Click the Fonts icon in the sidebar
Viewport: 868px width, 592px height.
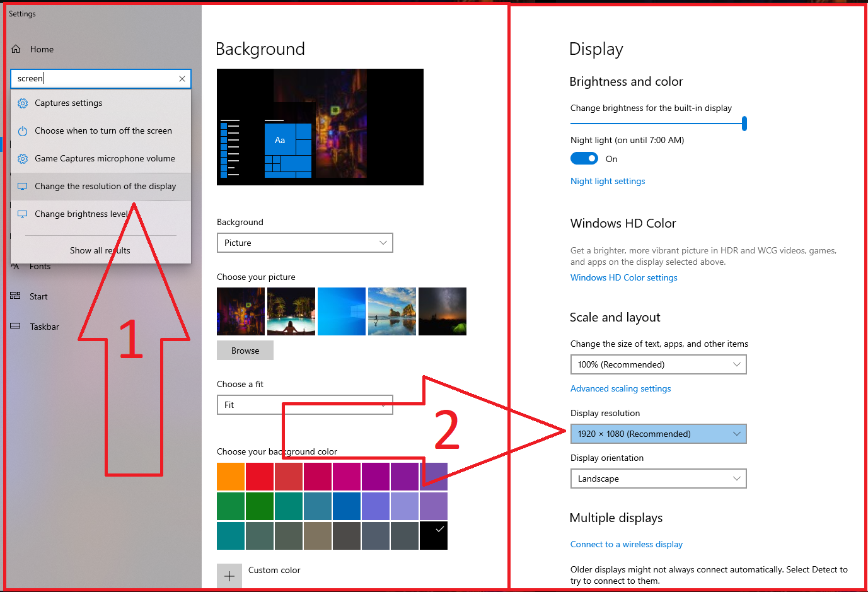(16, 266)
